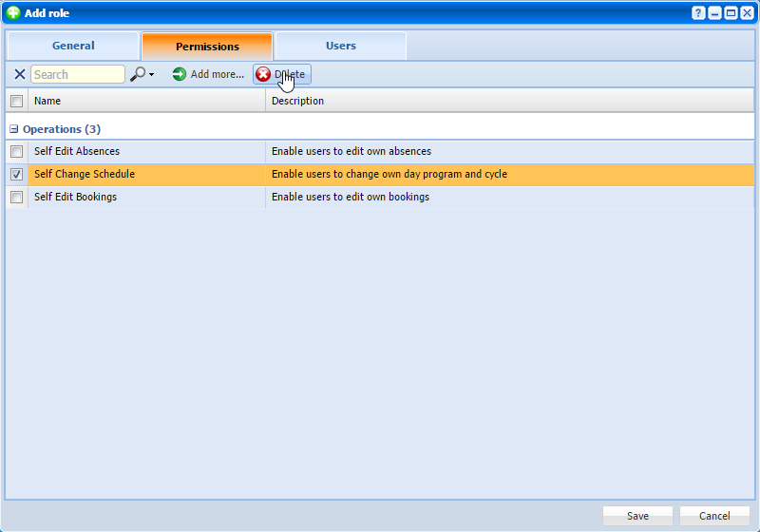This screenshot has width=760, height=532.
Task: Check the Self Edit Bookings checkbox
Action: (x=16, y=198)
